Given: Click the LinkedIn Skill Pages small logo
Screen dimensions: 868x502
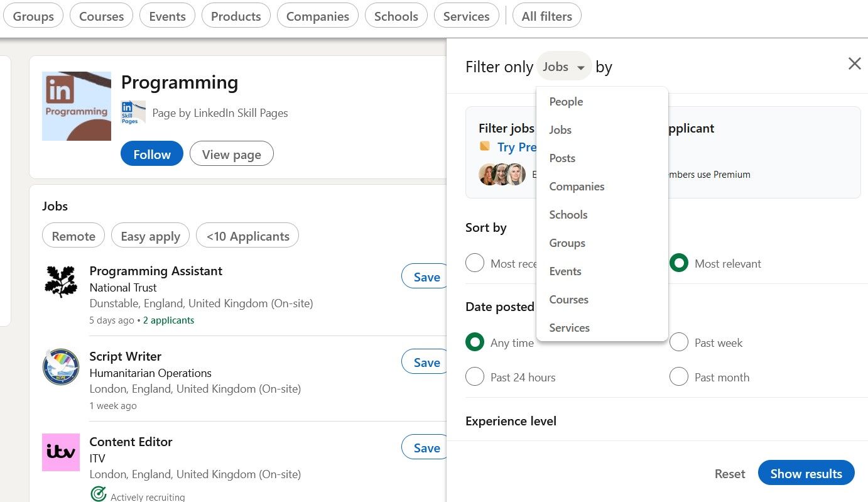Looking at the screenshot, I should coord(133,113).
